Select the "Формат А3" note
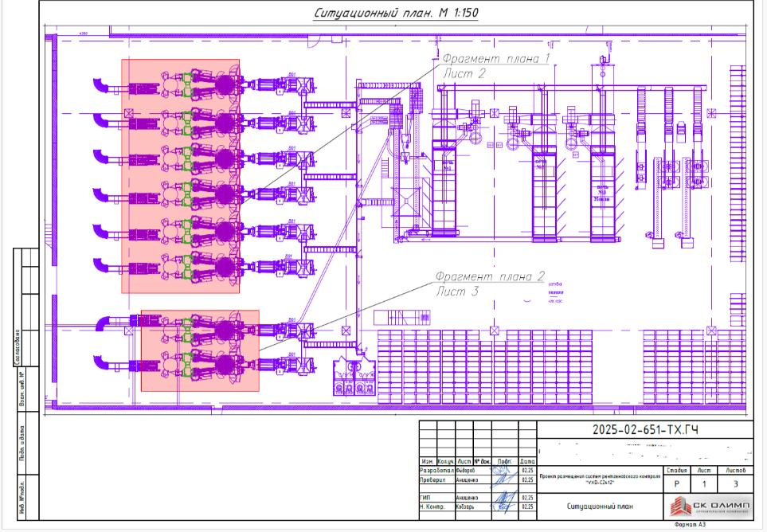767x532 pixels. point(690,525)
